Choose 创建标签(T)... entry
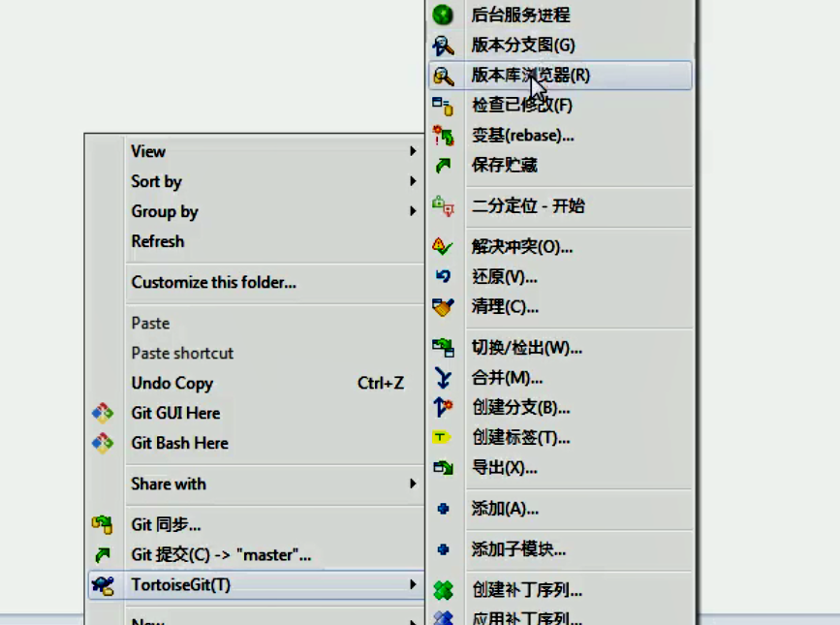840x625 pixels. tap(560, 438)
